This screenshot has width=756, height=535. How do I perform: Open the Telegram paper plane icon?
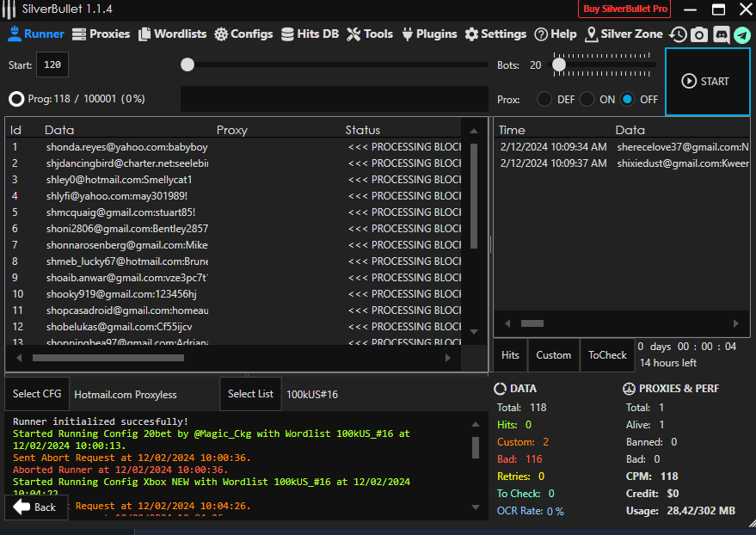coord(741,34)
